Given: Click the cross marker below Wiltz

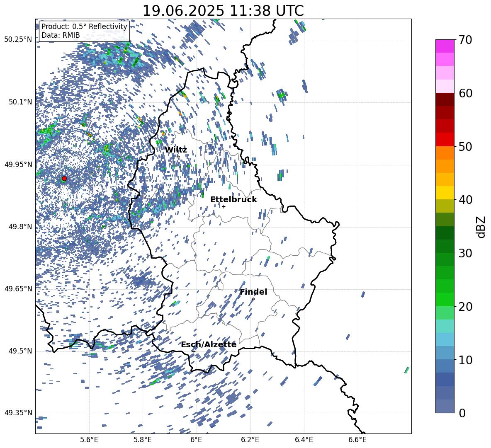Looking at the screenshot, I should (x=178, y=156).
